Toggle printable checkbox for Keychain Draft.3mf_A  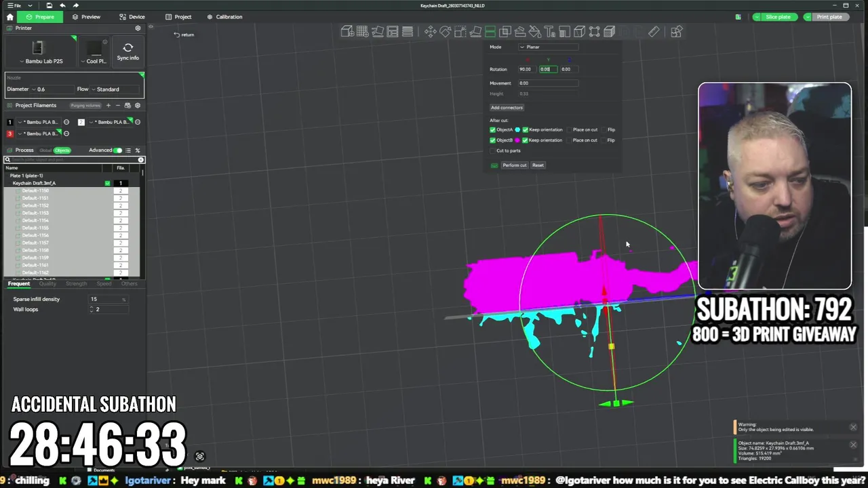(107, 183)
